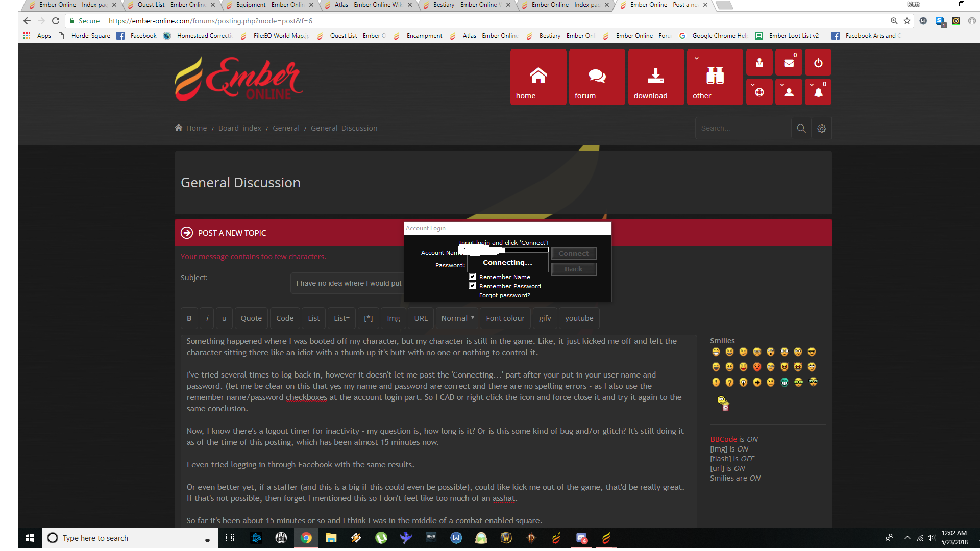Expand the user profile dropdown tile
The image size is (980, 551).
pos(789,92)
